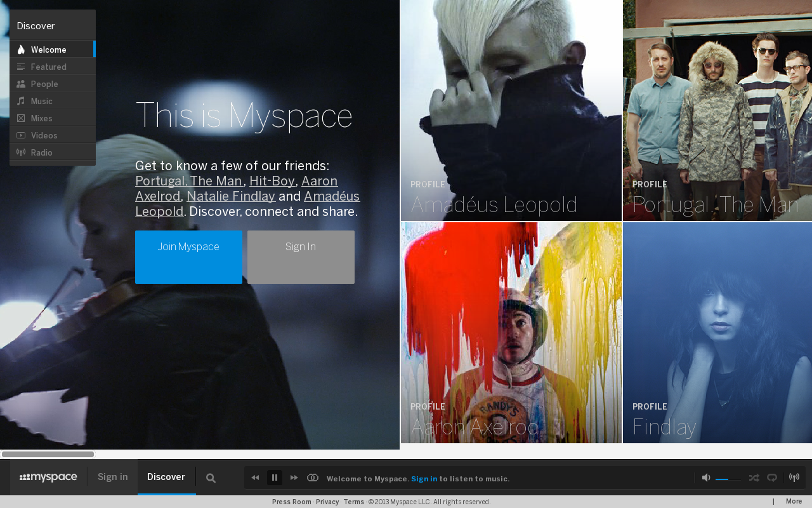Image resolution: width=812 pixels, height=508 pixels.
Task: Open the Portugal. The Man profile tile
Action: [717, 110]
